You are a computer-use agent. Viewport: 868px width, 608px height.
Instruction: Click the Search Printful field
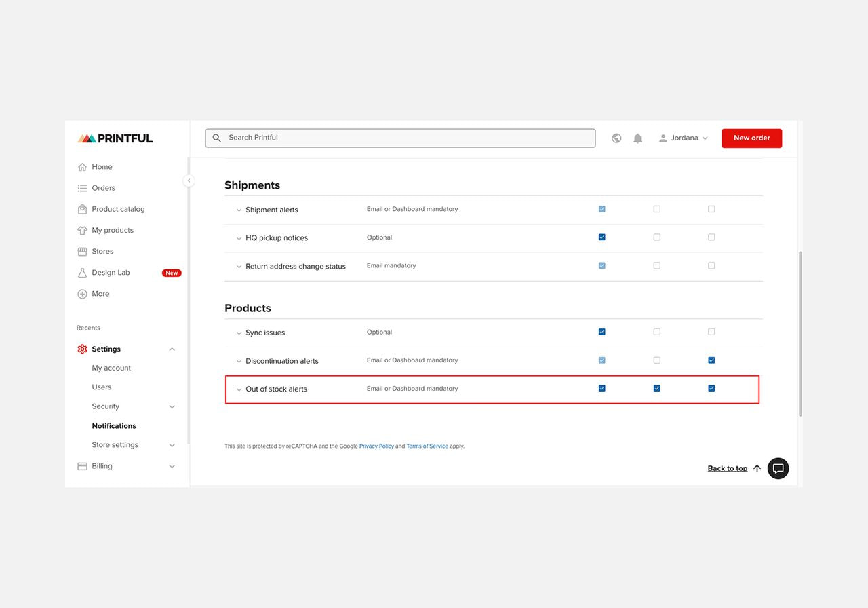point(400,138)
